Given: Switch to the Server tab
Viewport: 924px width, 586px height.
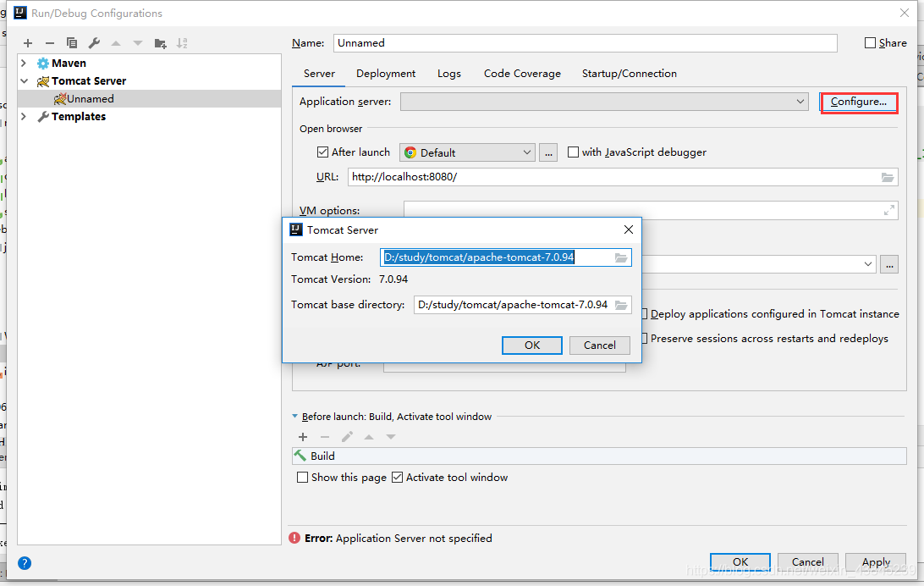Looking at the screenshot, I should [319, 74].
